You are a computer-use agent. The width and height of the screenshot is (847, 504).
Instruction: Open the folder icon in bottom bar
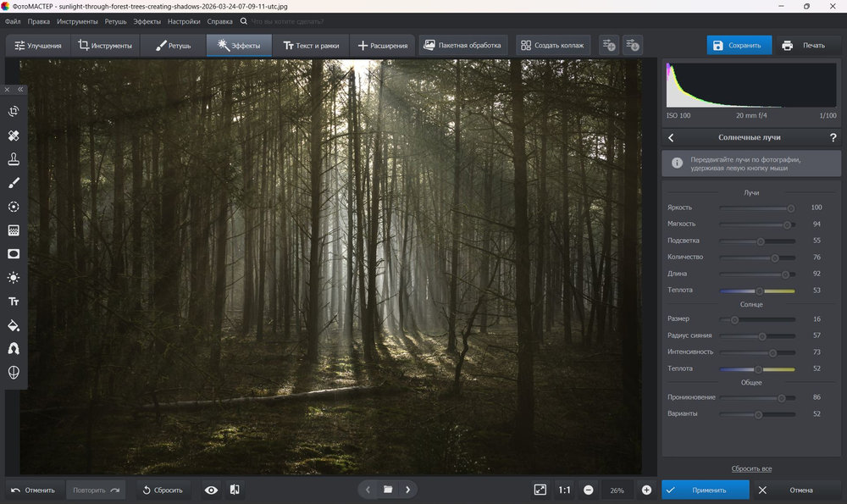388,490
